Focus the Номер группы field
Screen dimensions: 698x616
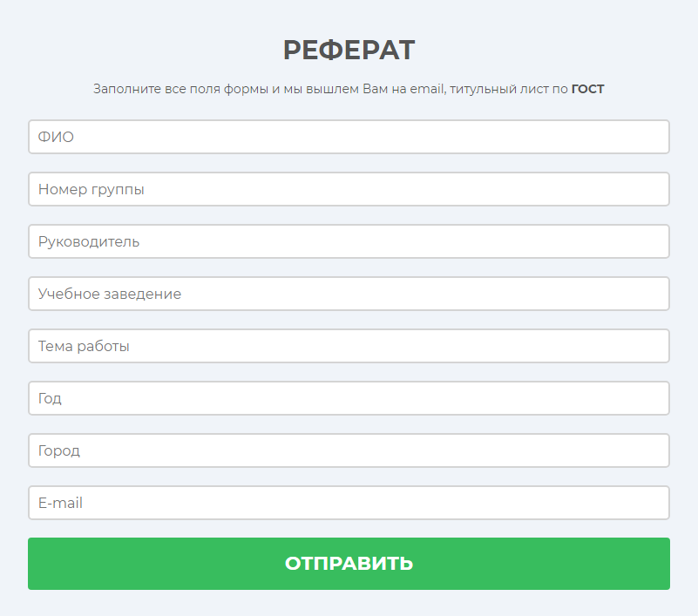click(349, 189)
